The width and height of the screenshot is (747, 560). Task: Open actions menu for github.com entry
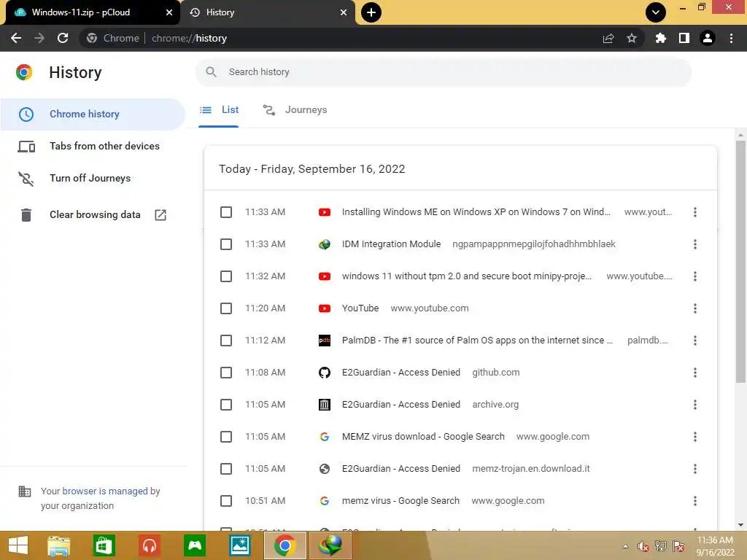(x=695, y=373)
